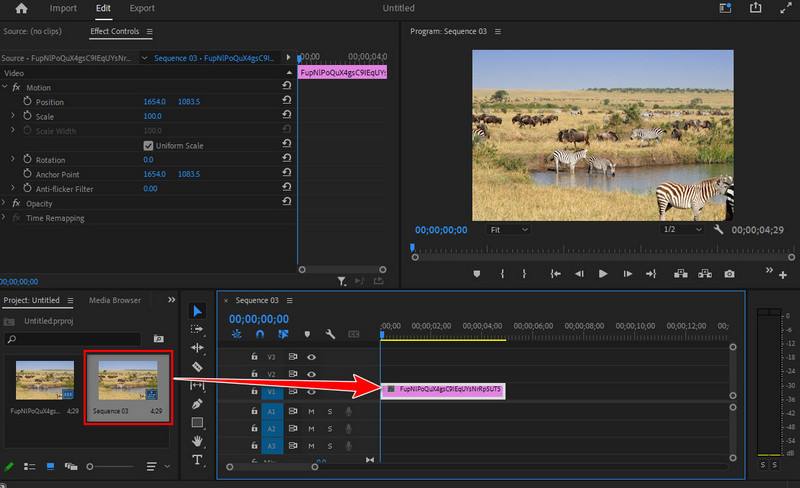
Task: Reset the Position parameter
Action: point(287,100)
